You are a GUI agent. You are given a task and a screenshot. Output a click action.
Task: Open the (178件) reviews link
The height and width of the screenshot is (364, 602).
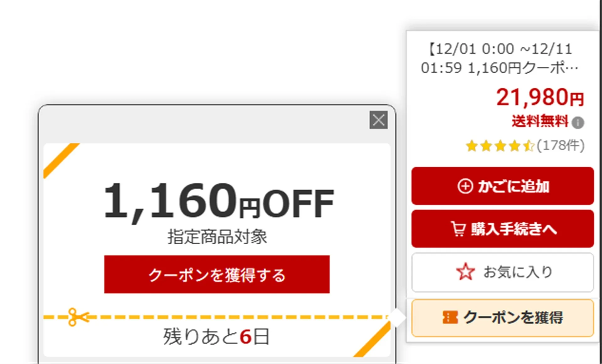pos(561,145)
